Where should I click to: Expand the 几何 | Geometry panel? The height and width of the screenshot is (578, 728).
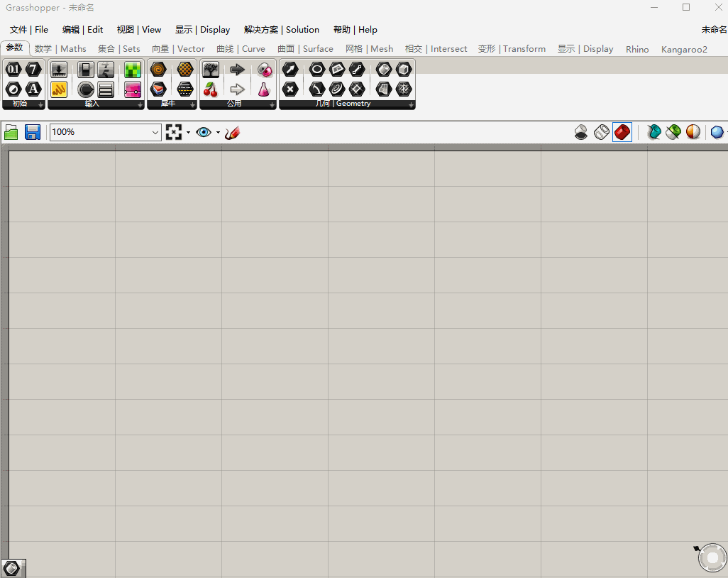(411, 105)
